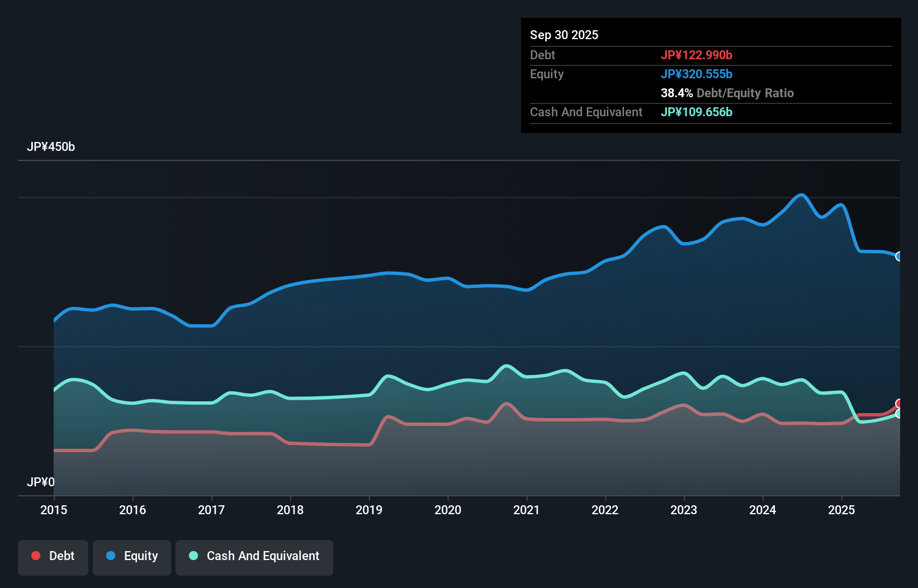Toggle the Cash And Equivalent series visibility

click(x=254, y=557)
